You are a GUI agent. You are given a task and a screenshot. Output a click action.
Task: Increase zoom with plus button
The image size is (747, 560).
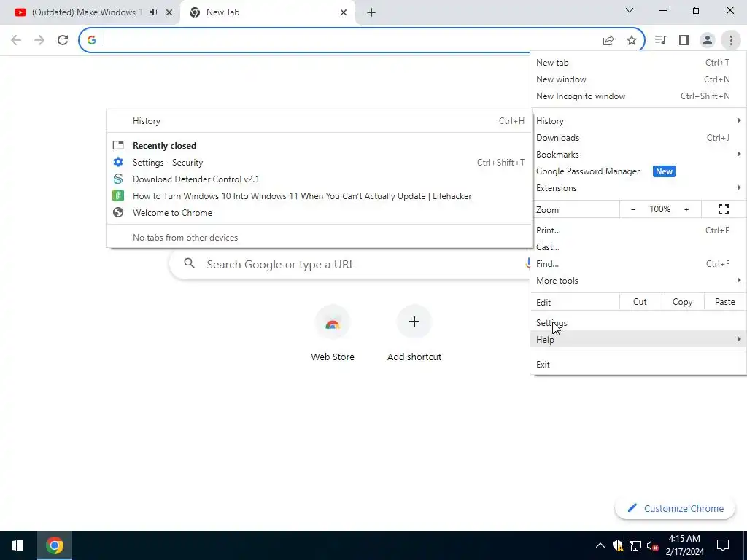[x=686, y=209]
